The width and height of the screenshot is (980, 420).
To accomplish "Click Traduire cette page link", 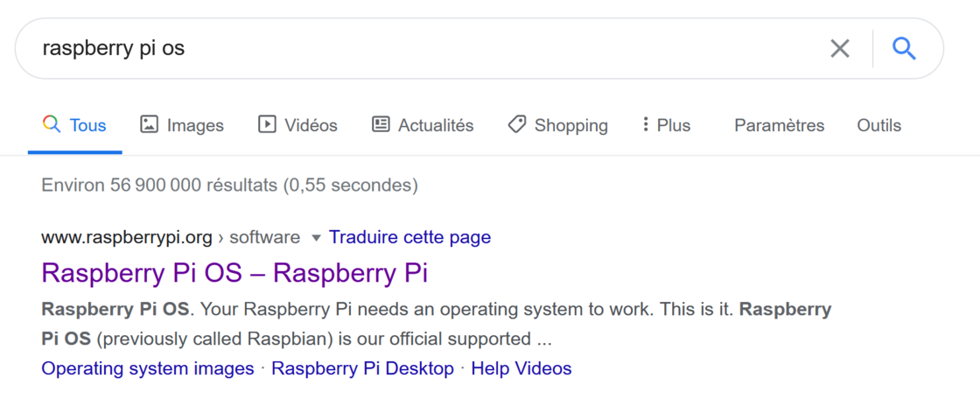I will point(410,237).
